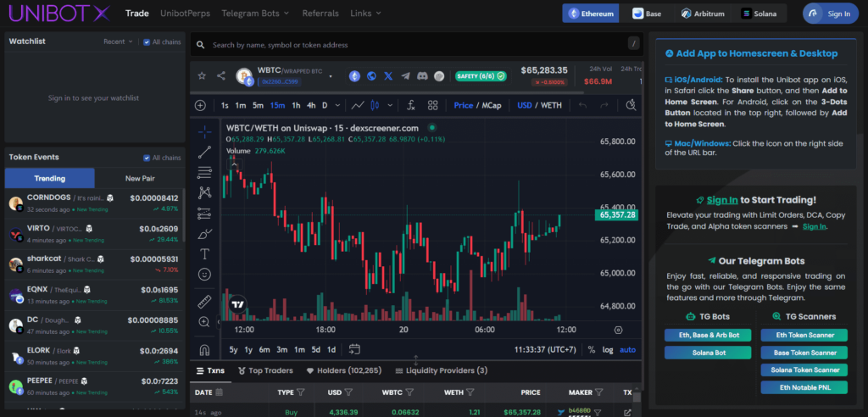
Task: Switch to the New Pair tab
Action: [x=140, y=178]
